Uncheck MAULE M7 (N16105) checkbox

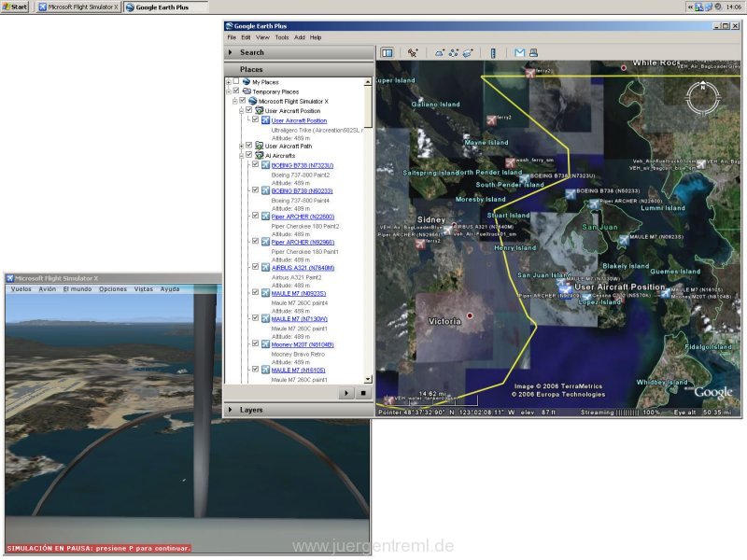(x=255, y=369)
